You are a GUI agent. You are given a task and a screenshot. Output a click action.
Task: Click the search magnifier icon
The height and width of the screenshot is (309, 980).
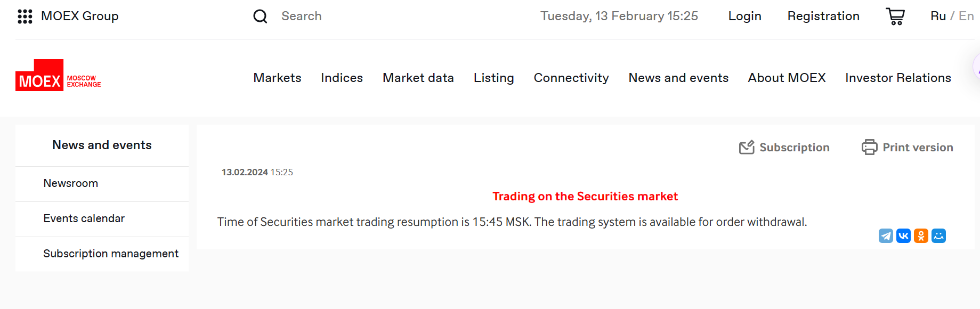[x=260, y=17]
